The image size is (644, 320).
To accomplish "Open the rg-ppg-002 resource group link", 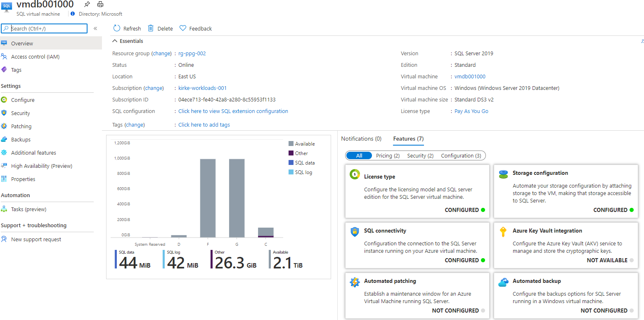I will click(192, 53).
